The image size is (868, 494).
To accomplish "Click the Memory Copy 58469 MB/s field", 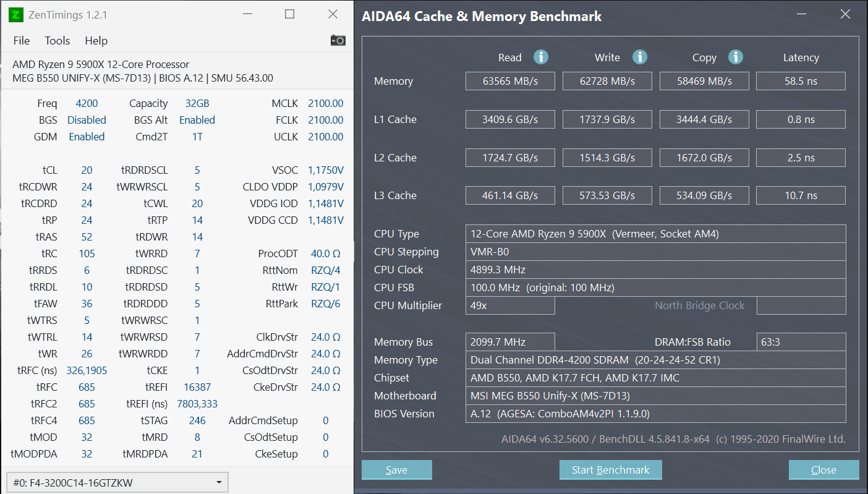I will 704,81.
